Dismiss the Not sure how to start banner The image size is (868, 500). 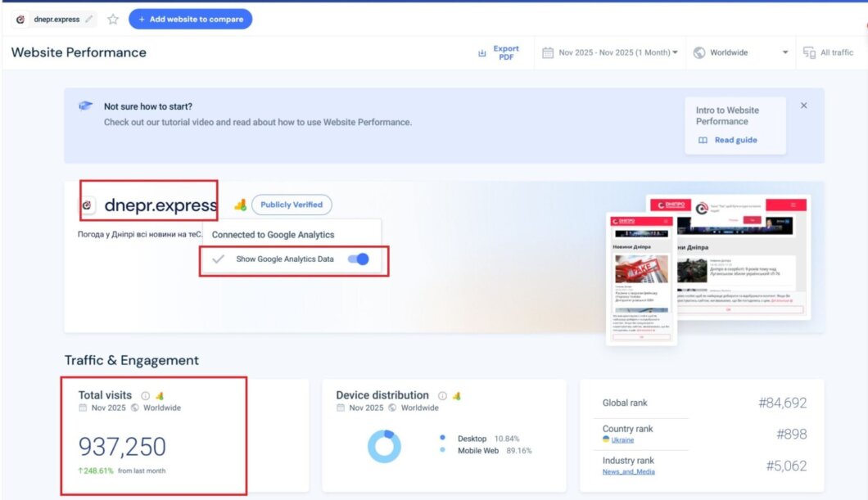[803, 106]
